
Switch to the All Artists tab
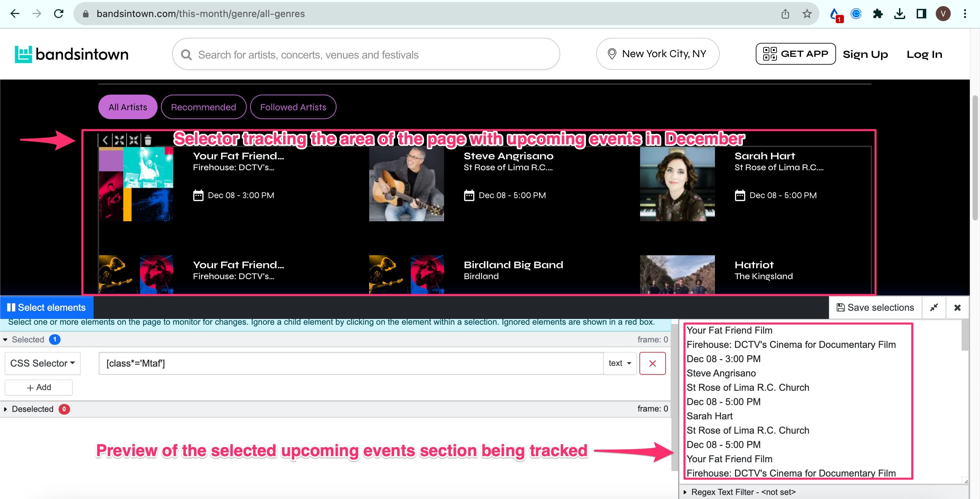(x=128, y=107)
